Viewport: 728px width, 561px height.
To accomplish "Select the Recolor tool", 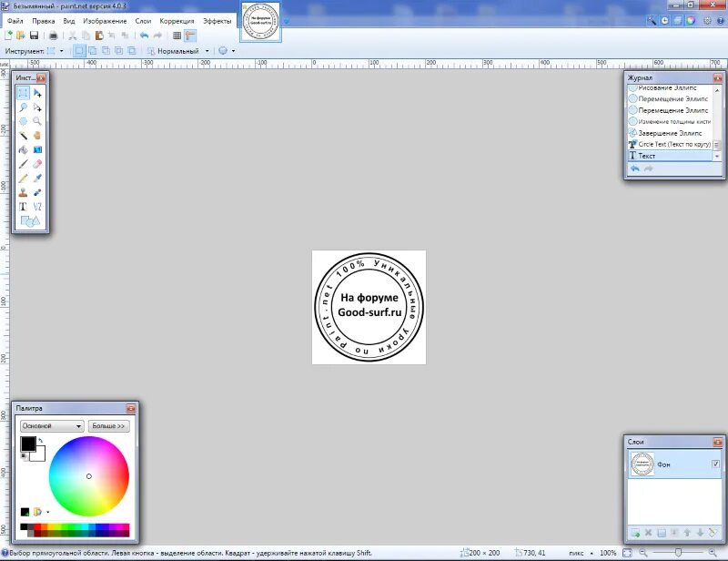I will [37, 192].
